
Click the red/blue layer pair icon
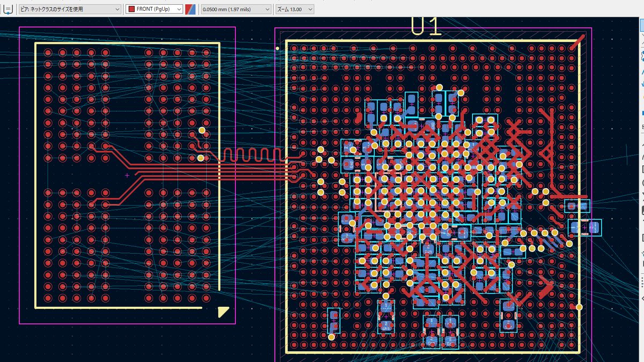[x=191, y=9]
